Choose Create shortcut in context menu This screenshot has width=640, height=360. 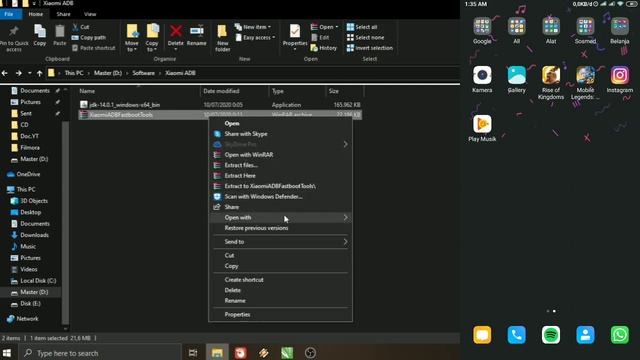pos(280,280)
